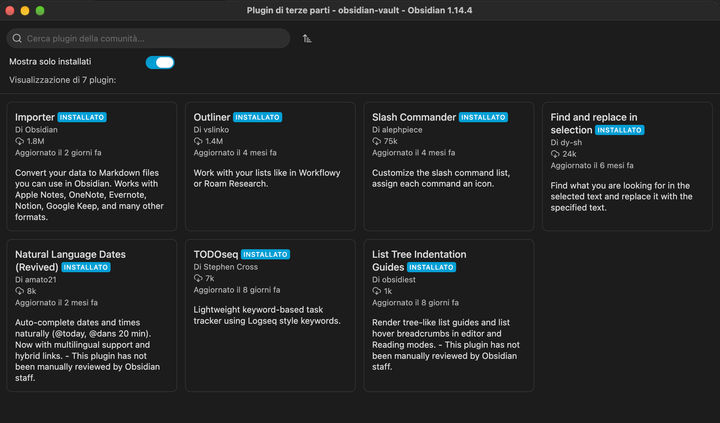Click author text Di obsidiest
This screenshot has height=423, width=720.
coord(394,279)
